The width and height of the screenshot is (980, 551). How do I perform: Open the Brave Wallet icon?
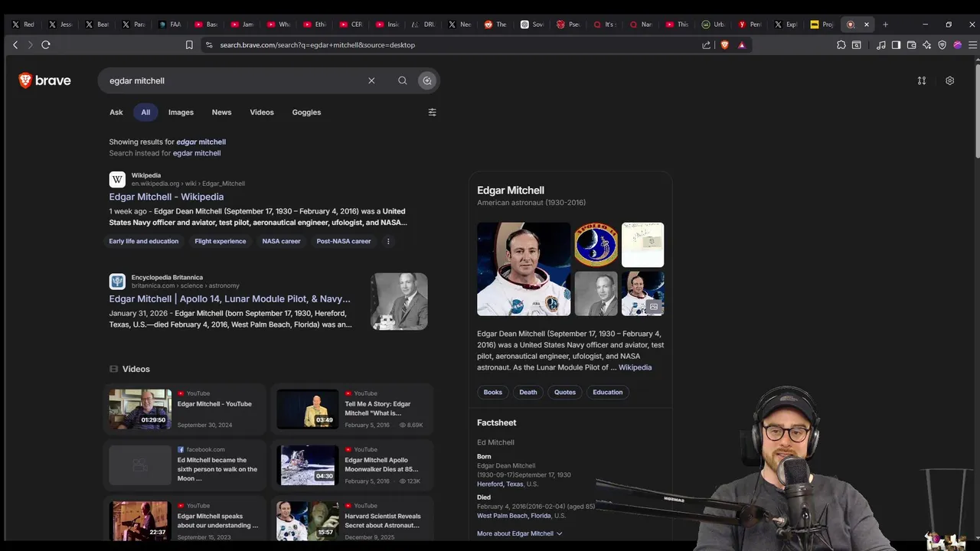(911, 45)
